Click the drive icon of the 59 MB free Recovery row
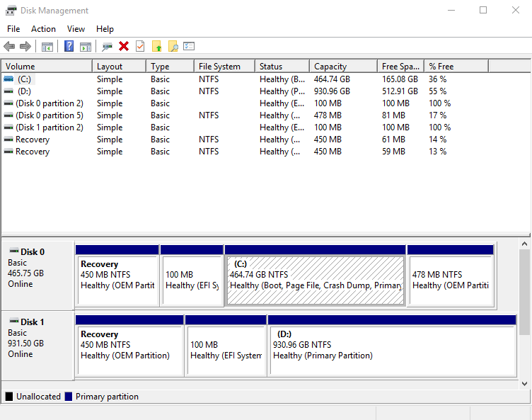This screenshot has height=420, width=532. tap(8, 151)
